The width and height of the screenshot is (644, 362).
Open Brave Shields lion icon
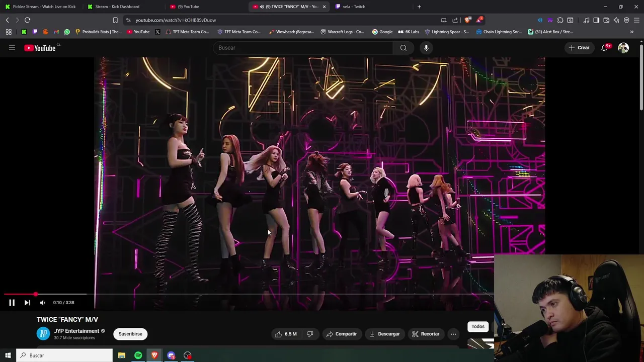(x=468, y=20)
